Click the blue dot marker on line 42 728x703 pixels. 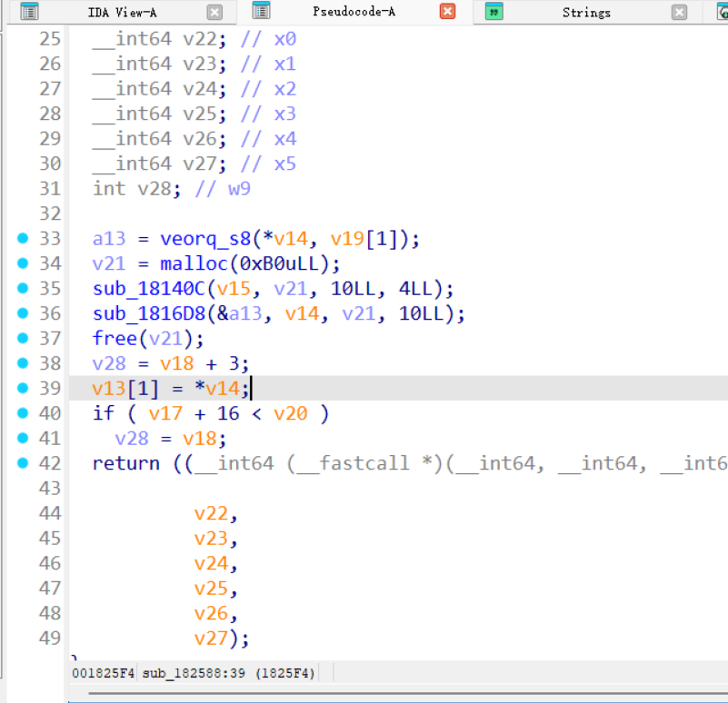point(23,463)
